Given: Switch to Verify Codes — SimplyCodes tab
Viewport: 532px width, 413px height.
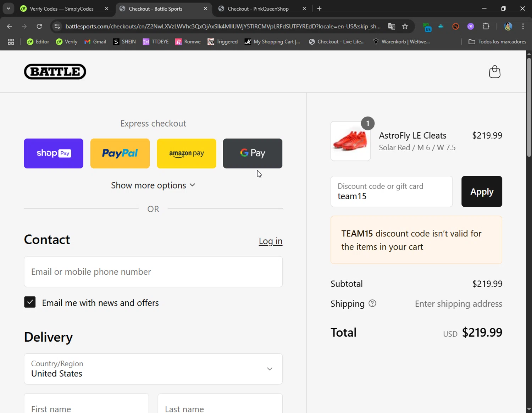Looking at the screenshot, I should point(62,9).
